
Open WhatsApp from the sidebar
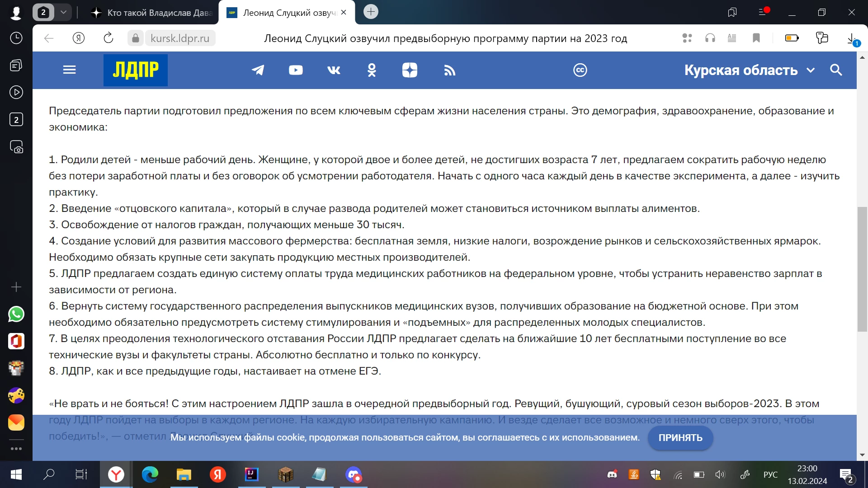[x=16, y=314]
